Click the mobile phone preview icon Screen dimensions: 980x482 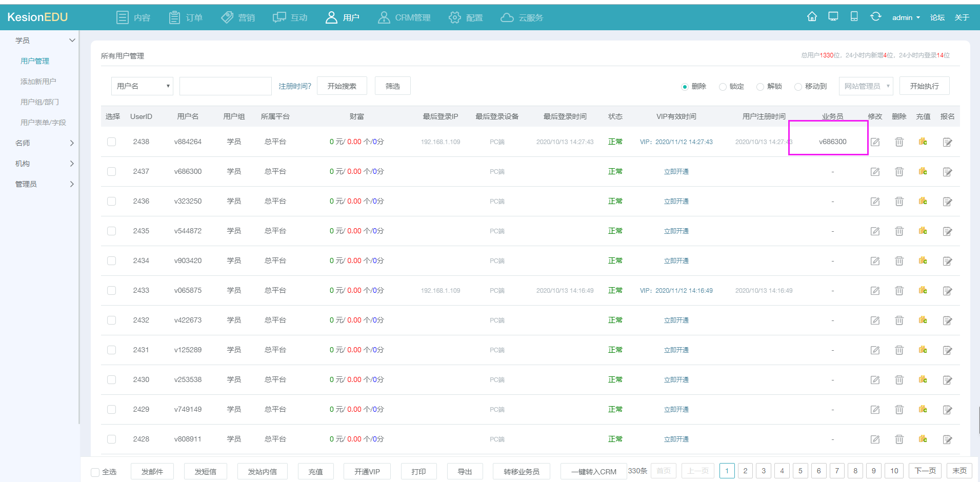coord(854,17)
